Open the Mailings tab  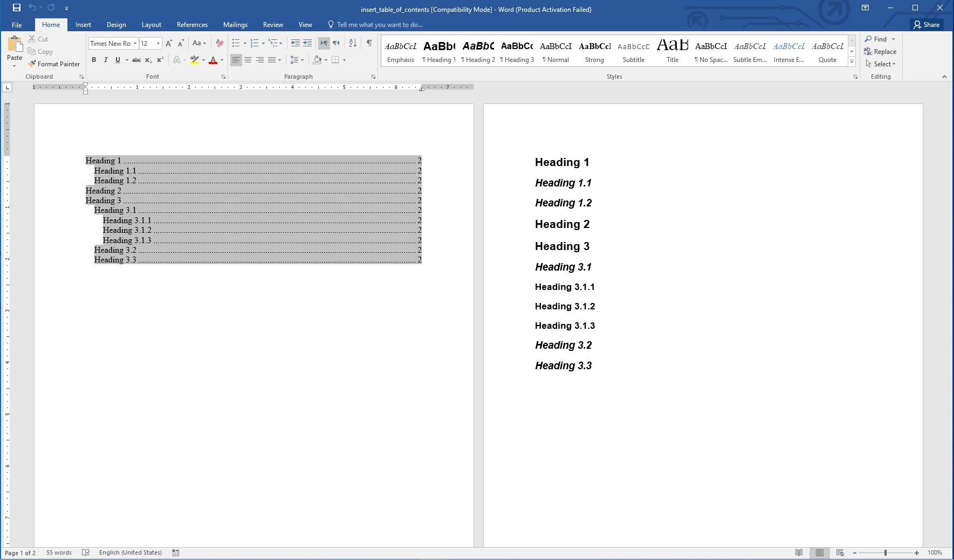[x=235, y=25]
